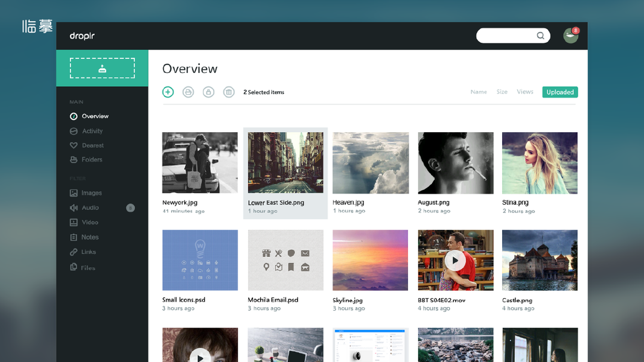Select the Castle.png thumbnail
The image size is (644, 362).
tap(540, 260)
